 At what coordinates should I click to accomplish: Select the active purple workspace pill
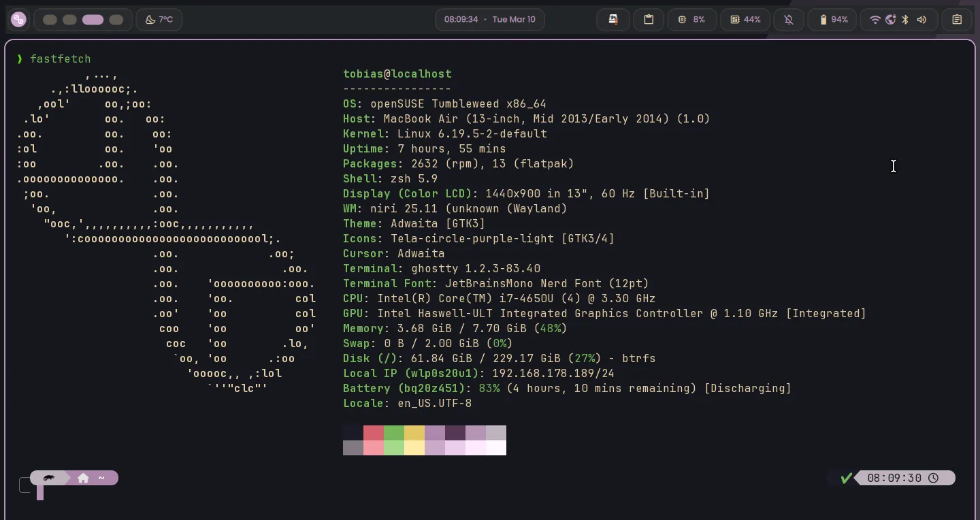pos(93,20)
